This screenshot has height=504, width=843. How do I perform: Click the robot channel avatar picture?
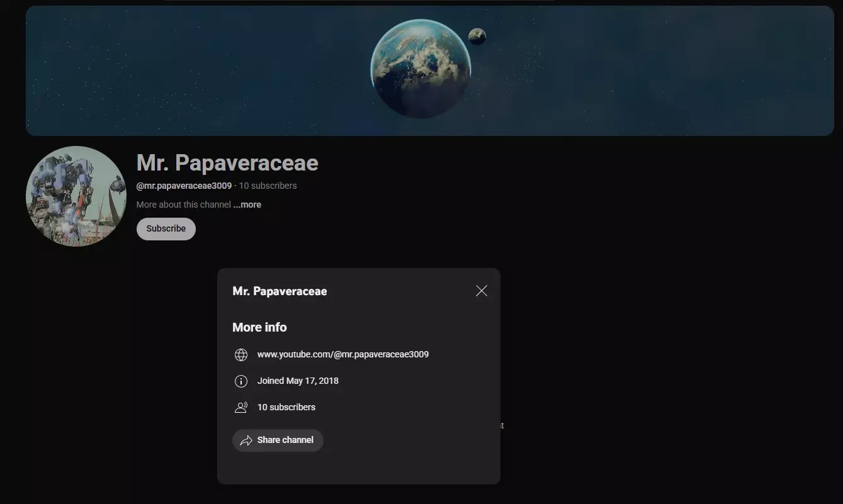pyautogui.click(x=76, y=196)
